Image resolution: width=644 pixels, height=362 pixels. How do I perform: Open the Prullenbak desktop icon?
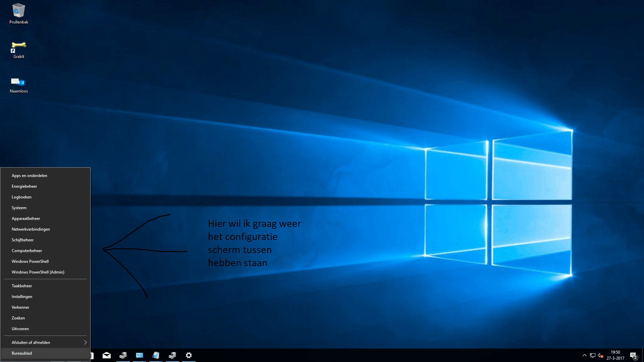pyautogui.click(x=18, y=14)
